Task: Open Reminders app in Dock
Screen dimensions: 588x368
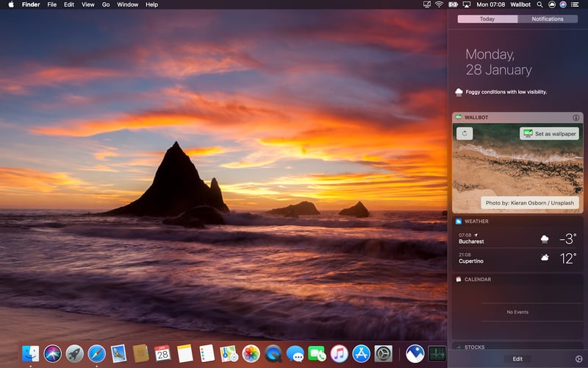Action: [x=207, y=354]
